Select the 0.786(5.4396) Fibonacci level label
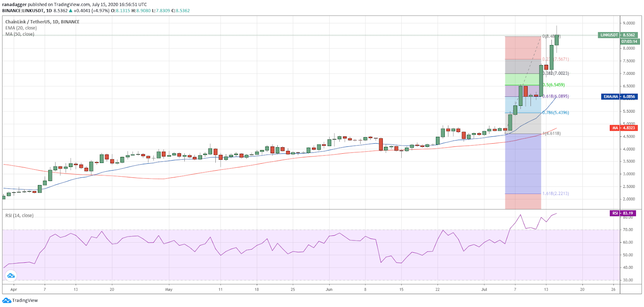Screen dimensions: 644x307 (555, 113)
